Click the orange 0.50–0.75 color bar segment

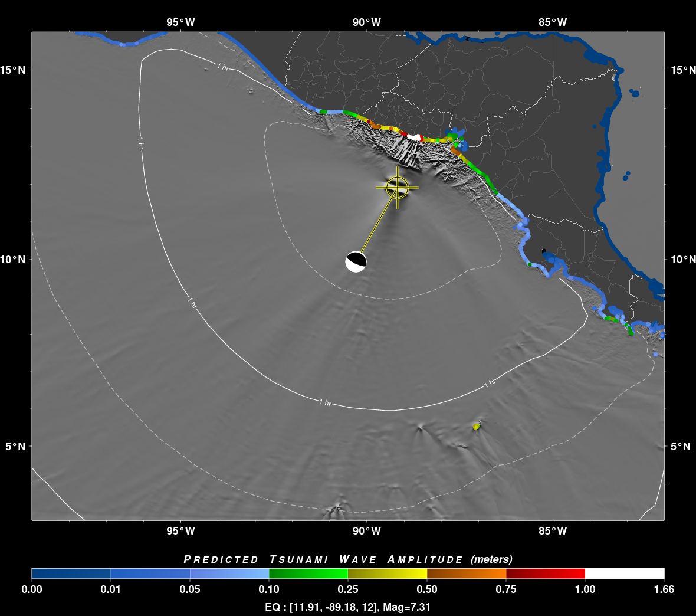[467, 574]
